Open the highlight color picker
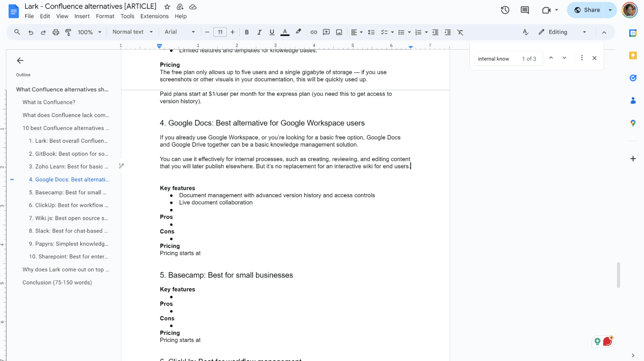Screen dimensions: 644x361 pyautogui.click(x=298, y=32)
